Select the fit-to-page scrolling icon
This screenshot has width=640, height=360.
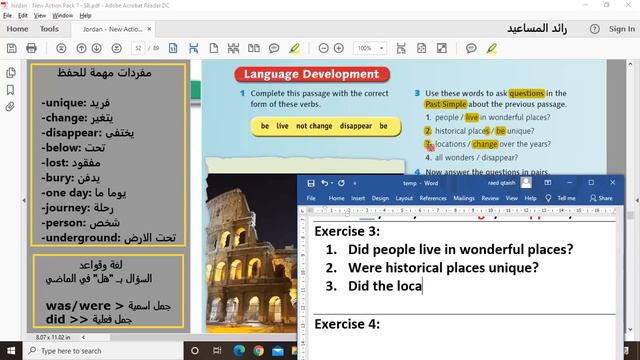(173, 48)
